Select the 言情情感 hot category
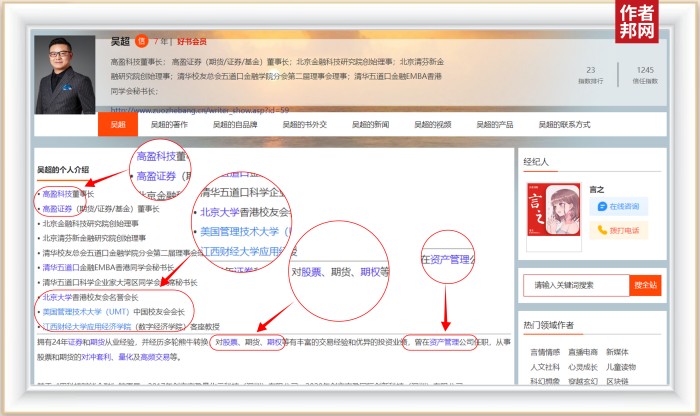This screenshot has width=700, height=416. [546, 352]
